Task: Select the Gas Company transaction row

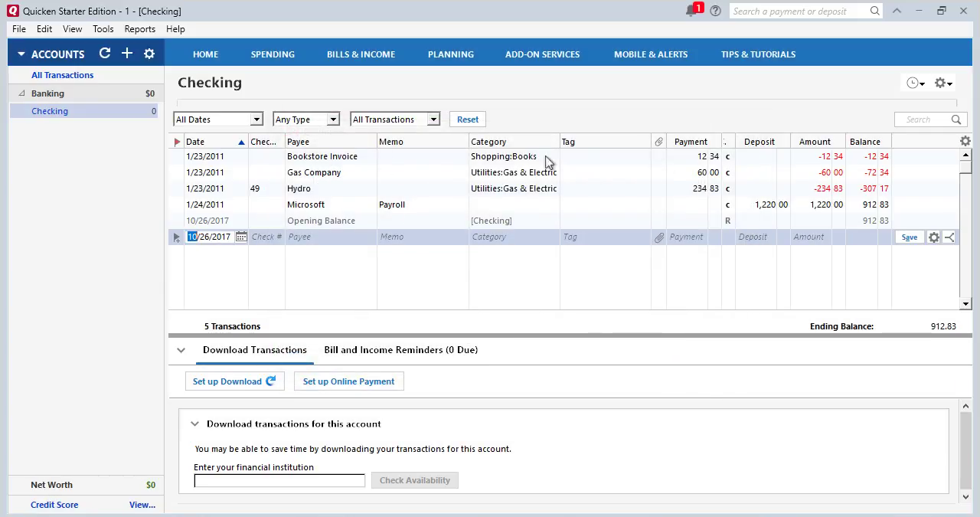Action: (563, 172)
